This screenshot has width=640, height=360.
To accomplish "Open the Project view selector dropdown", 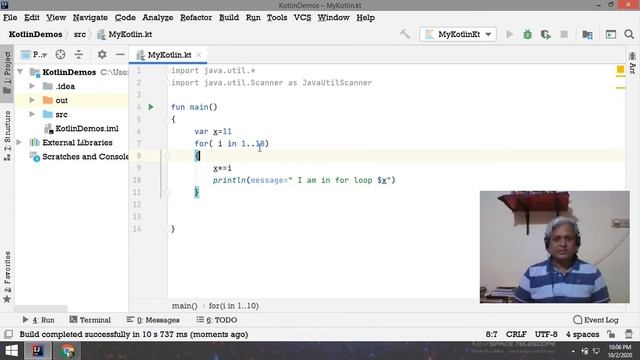I will coord(35,55).
